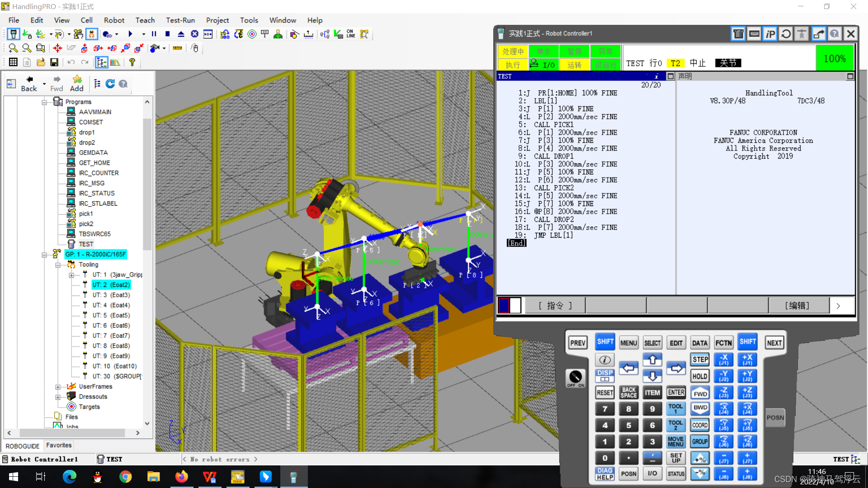Decrease speed override with the -% key

click(700, 474)
